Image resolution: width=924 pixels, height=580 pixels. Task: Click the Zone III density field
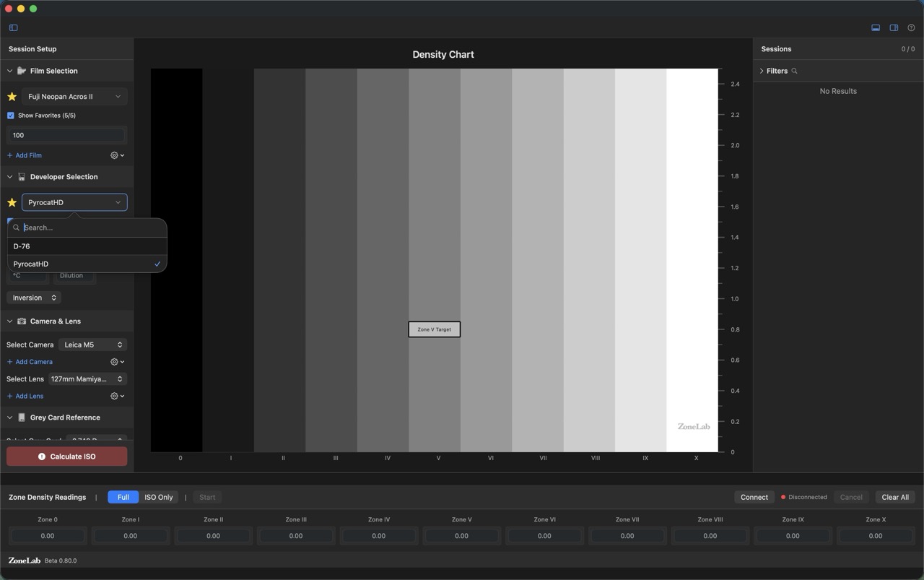pyautogui.click(x=296, y=536)
